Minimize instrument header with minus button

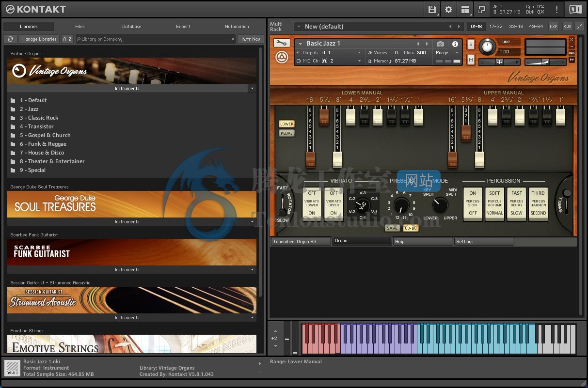point(572,46)
